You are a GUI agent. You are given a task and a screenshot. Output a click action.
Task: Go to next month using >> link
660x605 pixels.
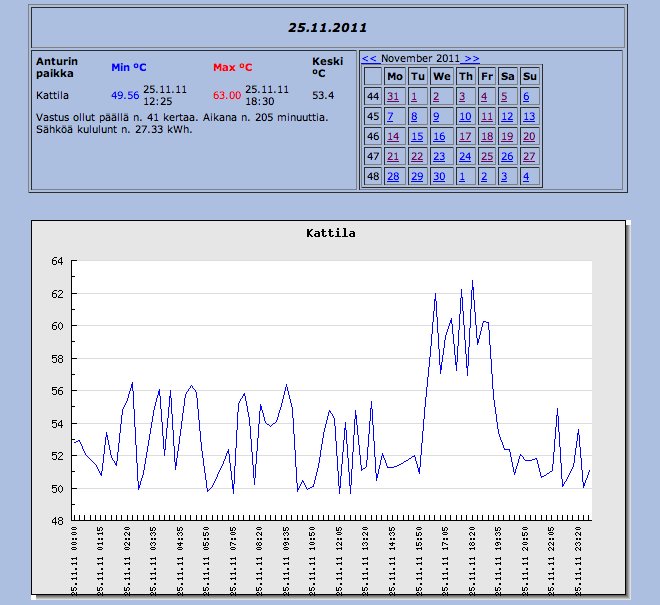pos(471,59)
